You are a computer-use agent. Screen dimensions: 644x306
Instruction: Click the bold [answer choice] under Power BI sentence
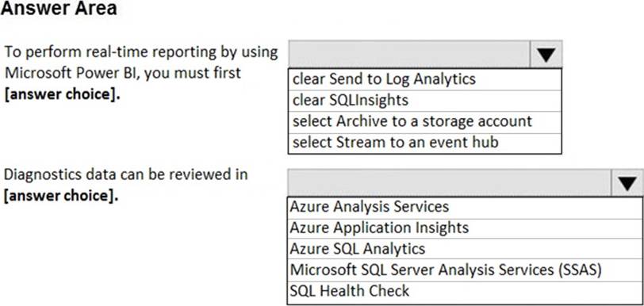tap(63, 94)
